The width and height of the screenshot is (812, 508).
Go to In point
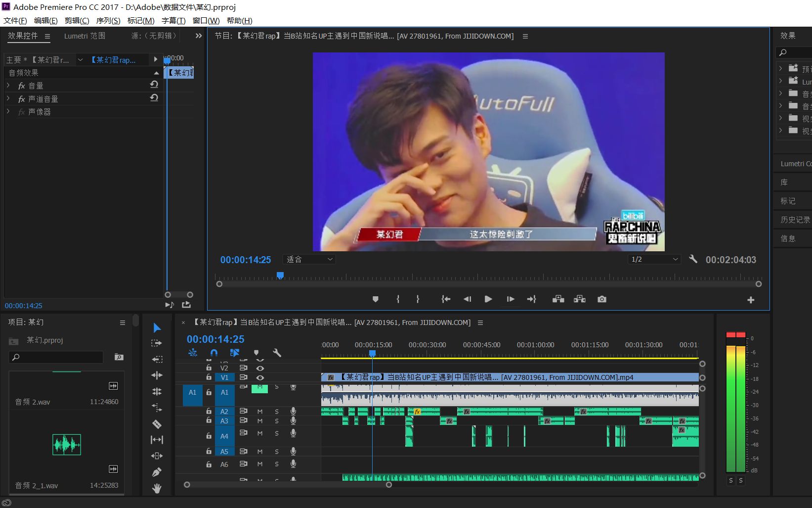446,299
